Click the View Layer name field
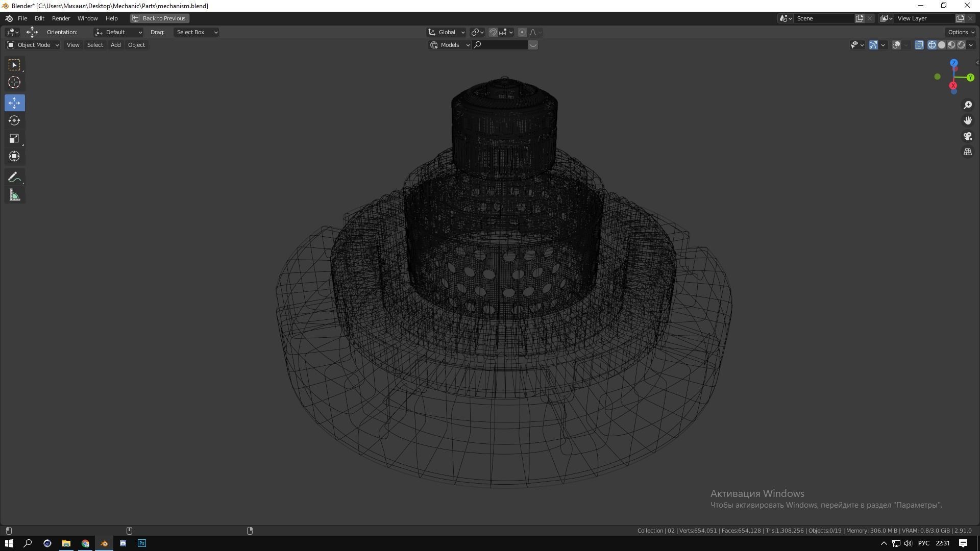 click(x=925, y=18)
